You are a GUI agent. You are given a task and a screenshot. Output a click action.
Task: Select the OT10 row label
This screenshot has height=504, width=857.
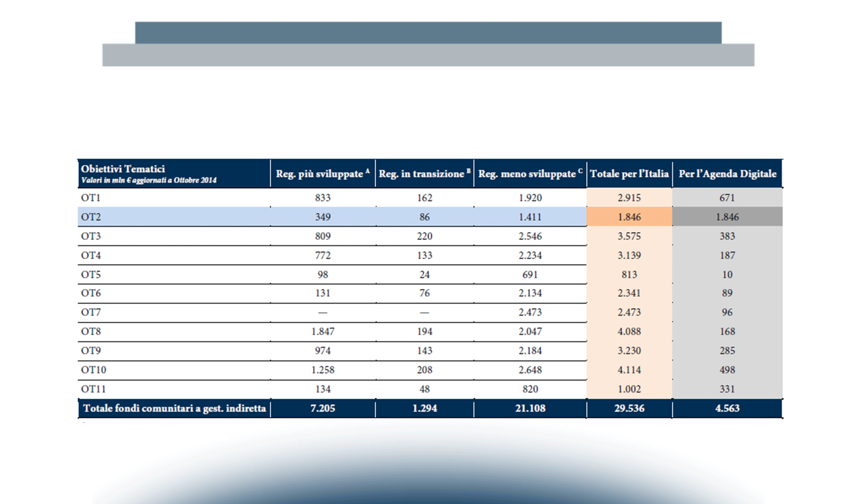(93, 370)
